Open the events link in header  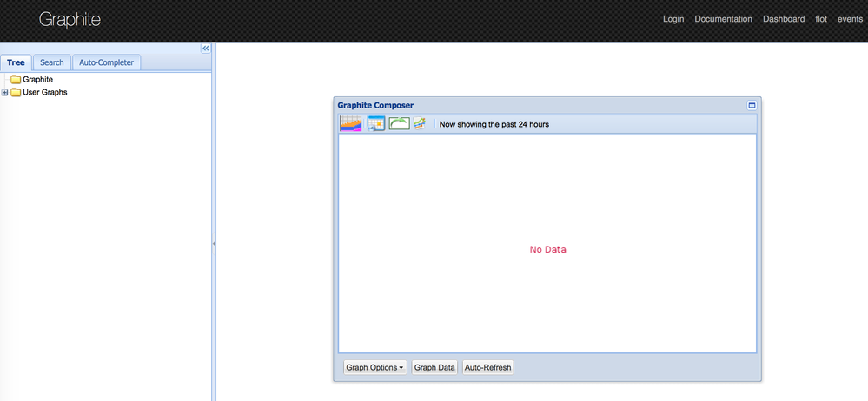click(x=850, y=19)
